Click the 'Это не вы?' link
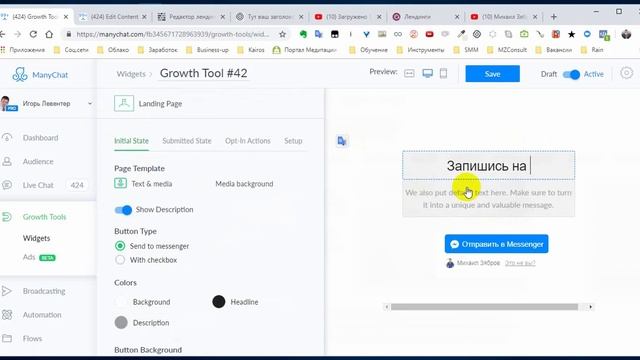This screenshot has width=640, height=360. (520, 263)
